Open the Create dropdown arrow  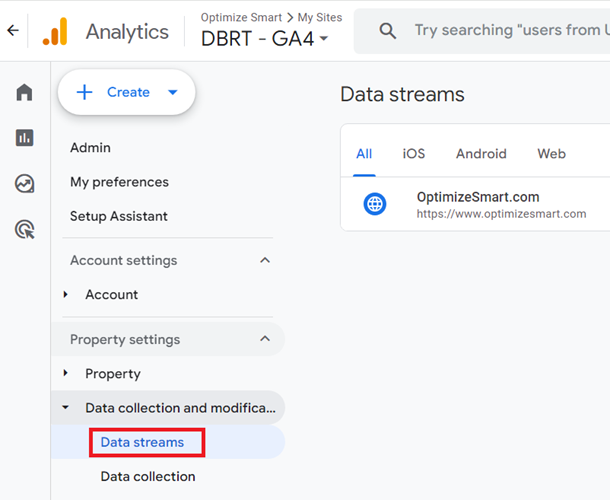(173, 92)
